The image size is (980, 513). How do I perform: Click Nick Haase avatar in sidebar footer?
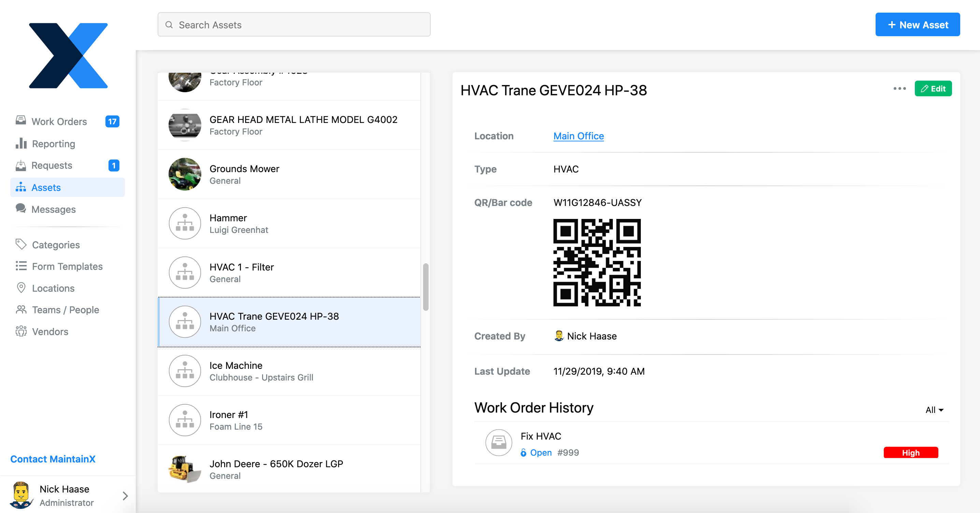(x=21, y=495)
